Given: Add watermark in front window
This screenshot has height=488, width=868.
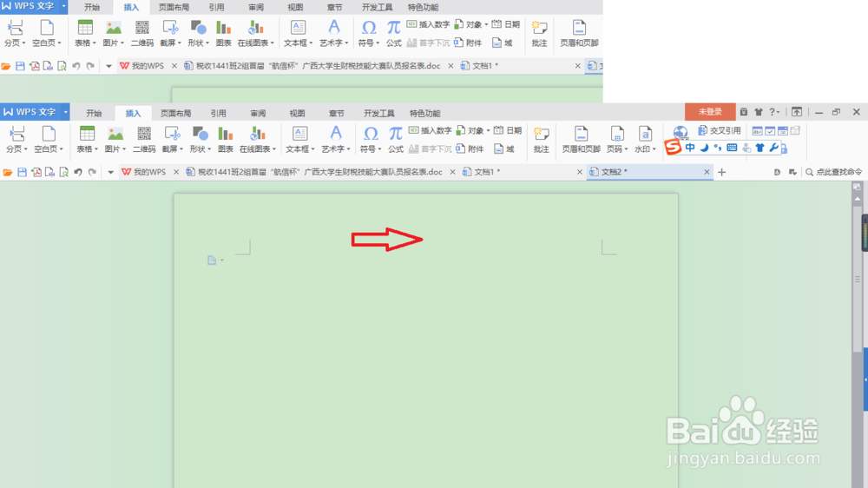Looking at the screenshot, I should tap(645, 139).
